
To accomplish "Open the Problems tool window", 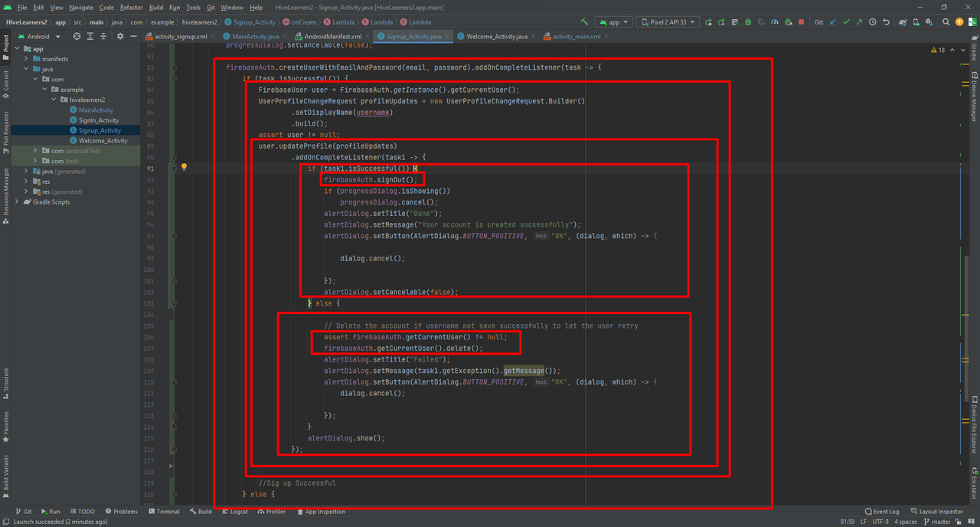I will point(122,512).
